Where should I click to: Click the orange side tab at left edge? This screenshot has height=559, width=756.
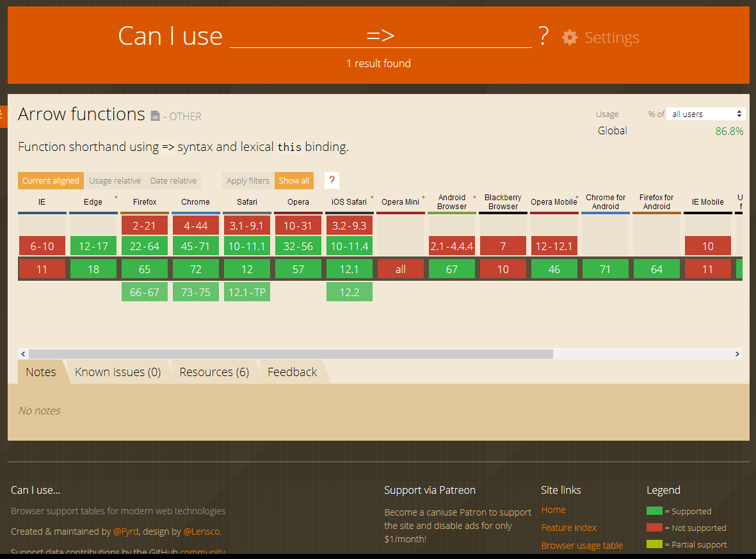(3, 116)
